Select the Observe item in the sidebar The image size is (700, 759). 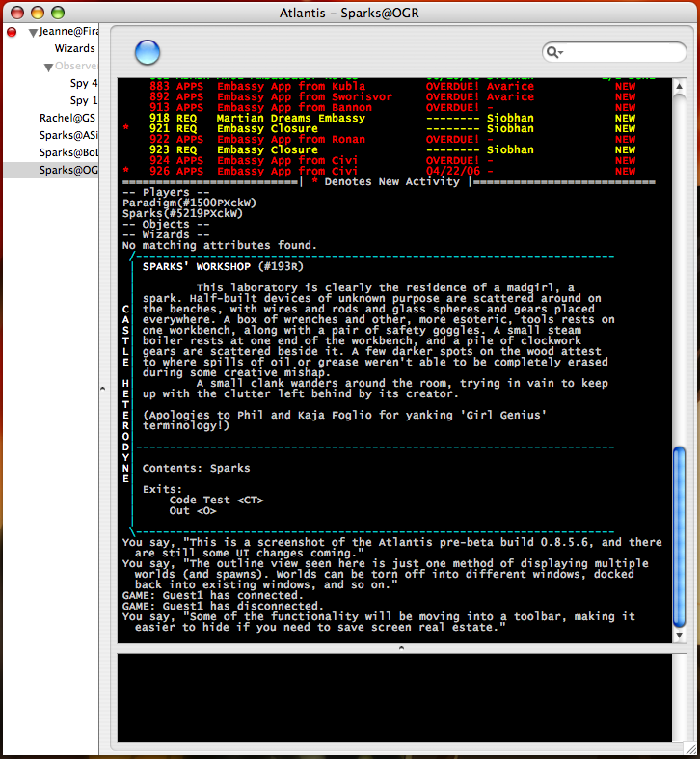coord(76,66)
